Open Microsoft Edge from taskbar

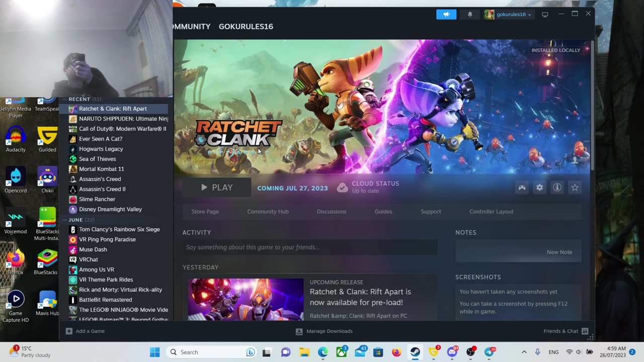coord(323,352)
